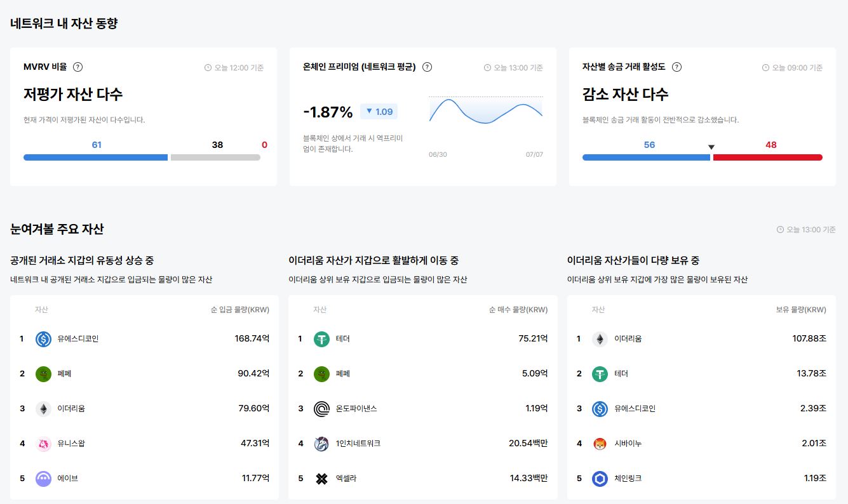Click the 5.09억 value

coord(535,374)
